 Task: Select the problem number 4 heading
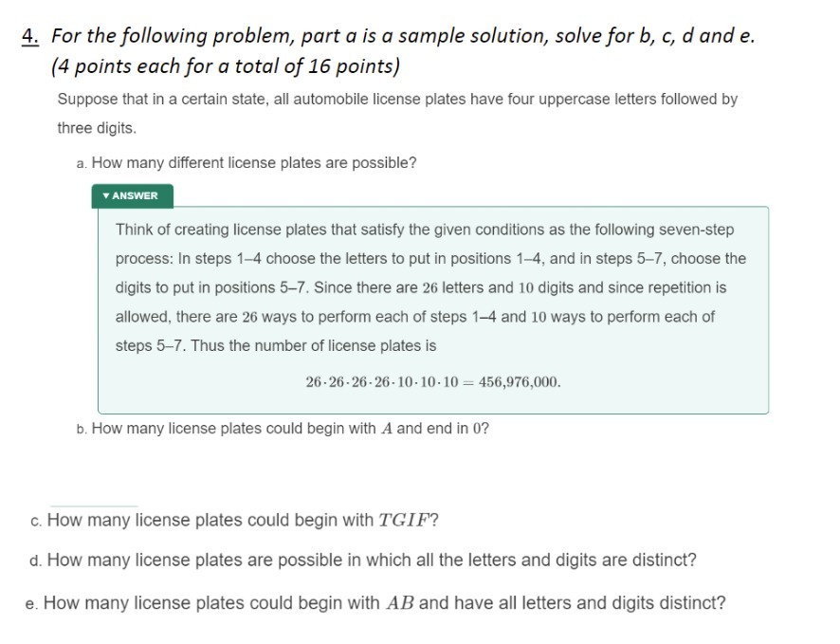pyautogui.click(x=27, y=35)
